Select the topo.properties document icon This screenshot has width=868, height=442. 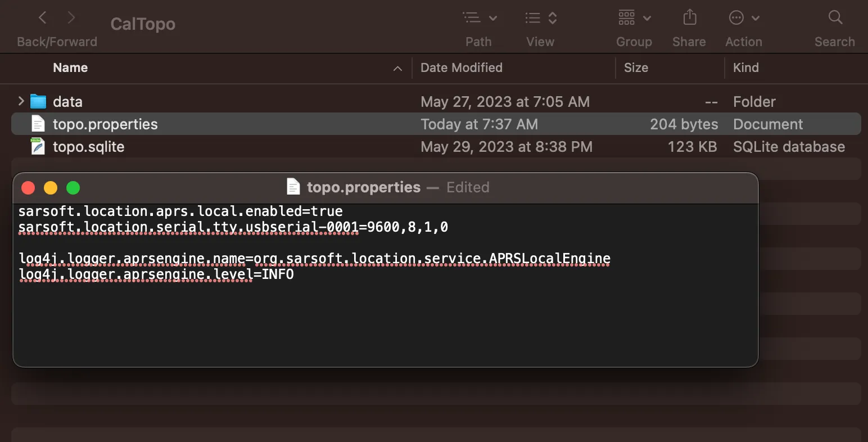click(38, 124)
